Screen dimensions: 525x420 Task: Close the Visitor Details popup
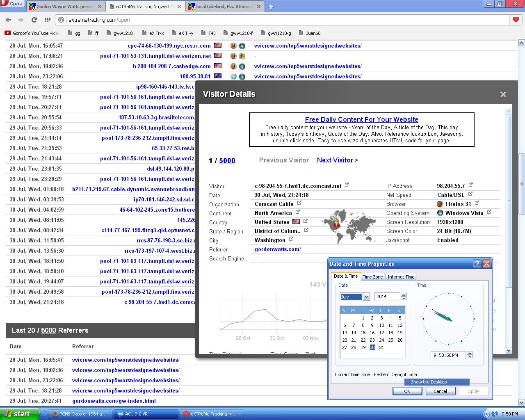[x=503, y=94]
